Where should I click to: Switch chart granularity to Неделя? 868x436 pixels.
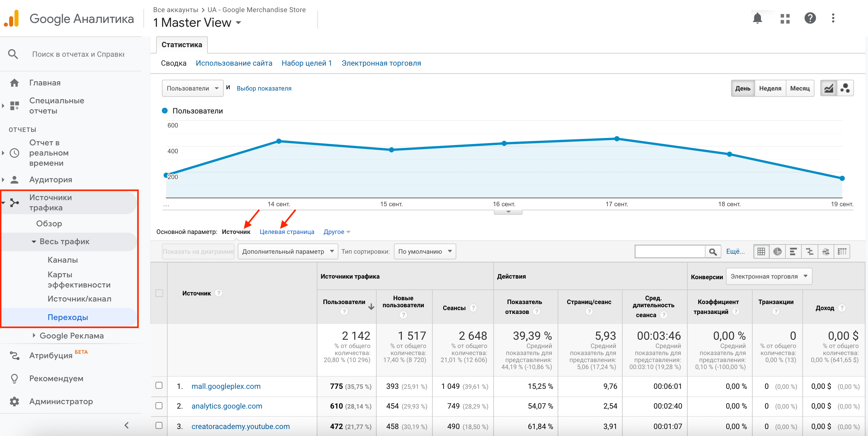point(770,88)
